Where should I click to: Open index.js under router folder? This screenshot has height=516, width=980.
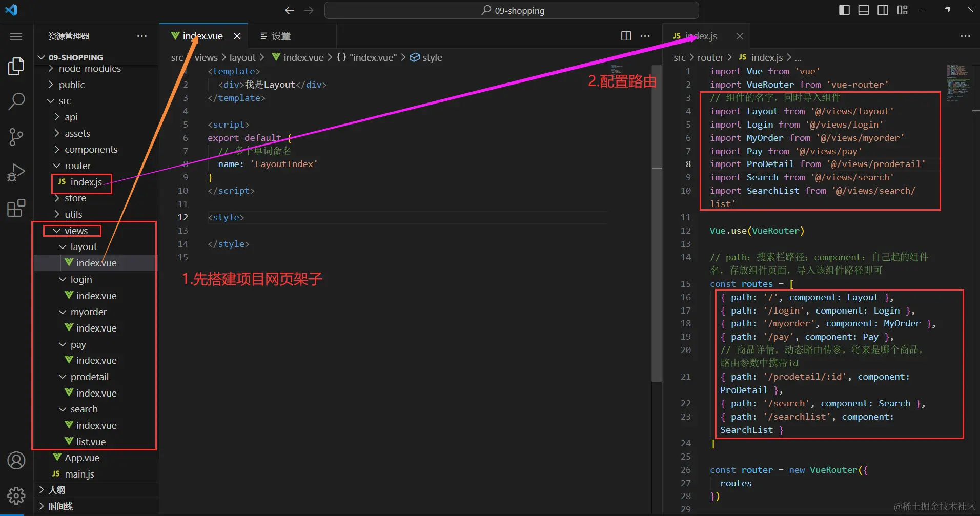click(86, 182)
